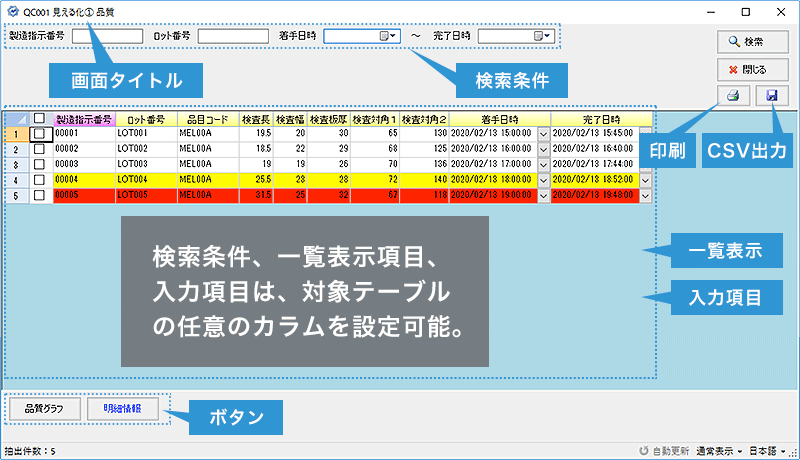Toggle the header select-all checkbox
Viewport: 800px width, 460px height.
(39, 118)
